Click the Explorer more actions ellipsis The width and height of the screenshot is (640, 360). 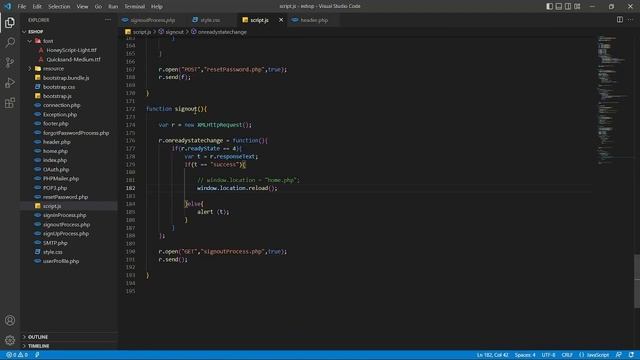108,20
